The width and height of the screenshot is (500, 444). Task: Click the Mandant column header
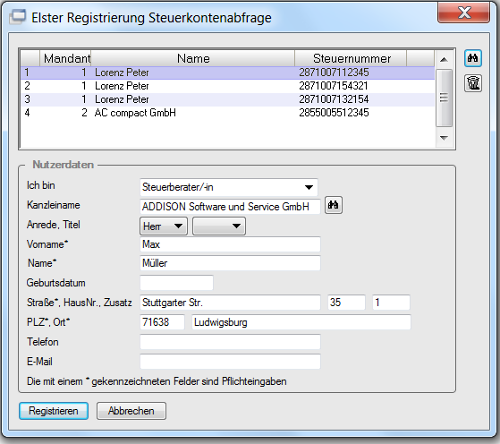point(65,58)
